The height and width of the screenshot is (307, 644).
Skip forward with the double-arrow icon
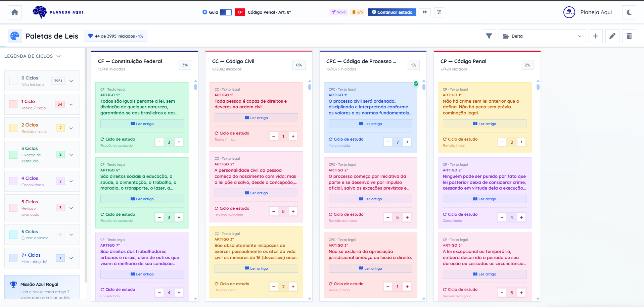click(x=425, y=12)
